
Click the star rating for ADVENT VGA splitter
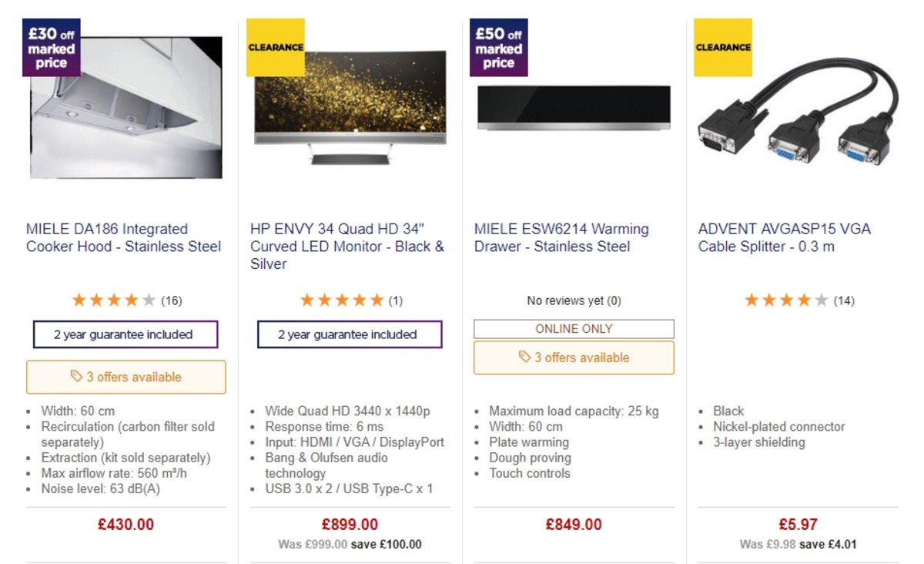(785, 300)
